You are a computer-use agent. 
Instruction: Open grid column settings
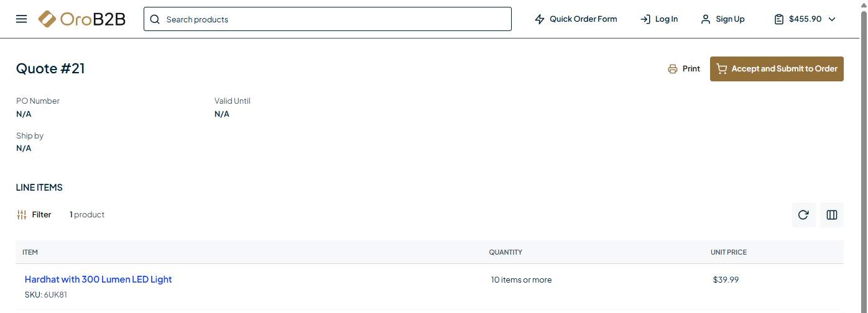[832, 215]
